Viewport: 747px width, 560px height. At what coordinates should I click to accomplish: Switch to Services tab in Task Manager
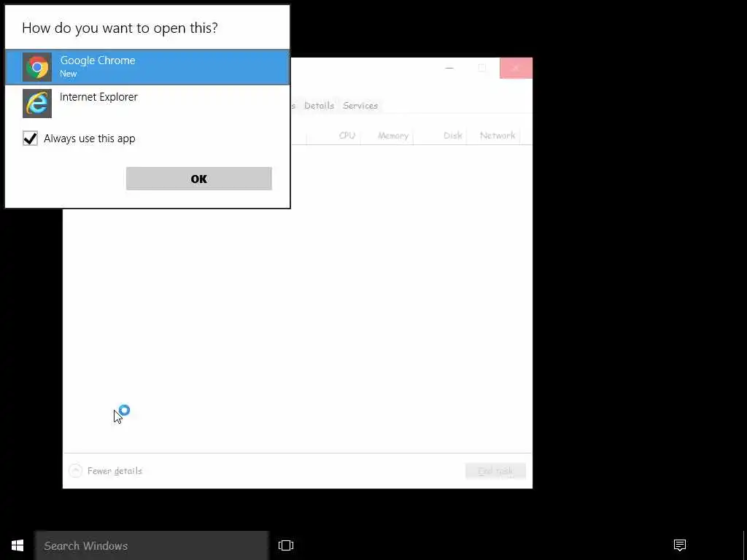point(360,106)
